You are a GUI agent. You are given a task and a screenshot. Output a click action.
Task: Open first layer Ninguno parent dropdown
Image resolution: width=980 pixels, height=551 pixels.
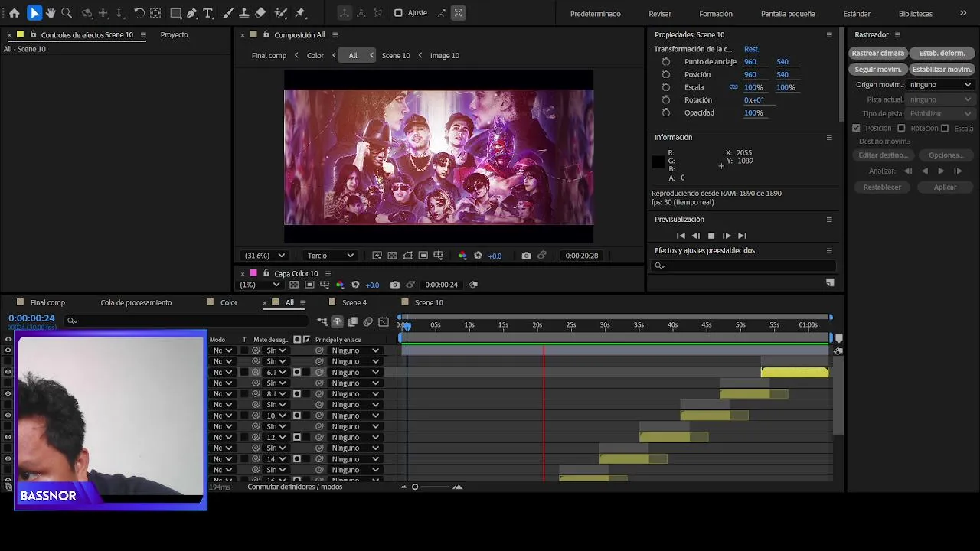coord(354,350)
